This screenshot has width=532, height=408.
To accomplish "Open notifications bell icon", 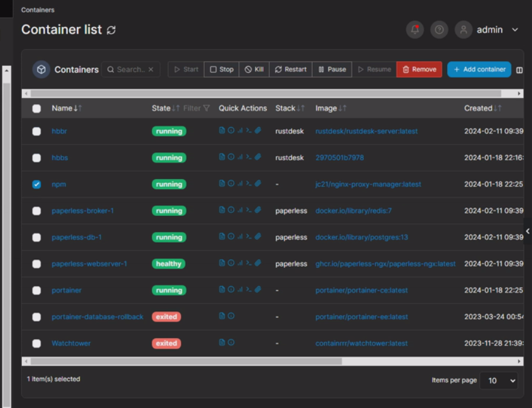I will tap(415, 30).
